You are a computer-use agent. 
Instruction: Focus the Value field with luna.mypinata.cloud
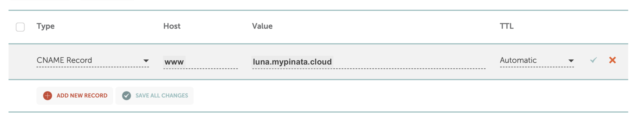click(x=369, y=62)
